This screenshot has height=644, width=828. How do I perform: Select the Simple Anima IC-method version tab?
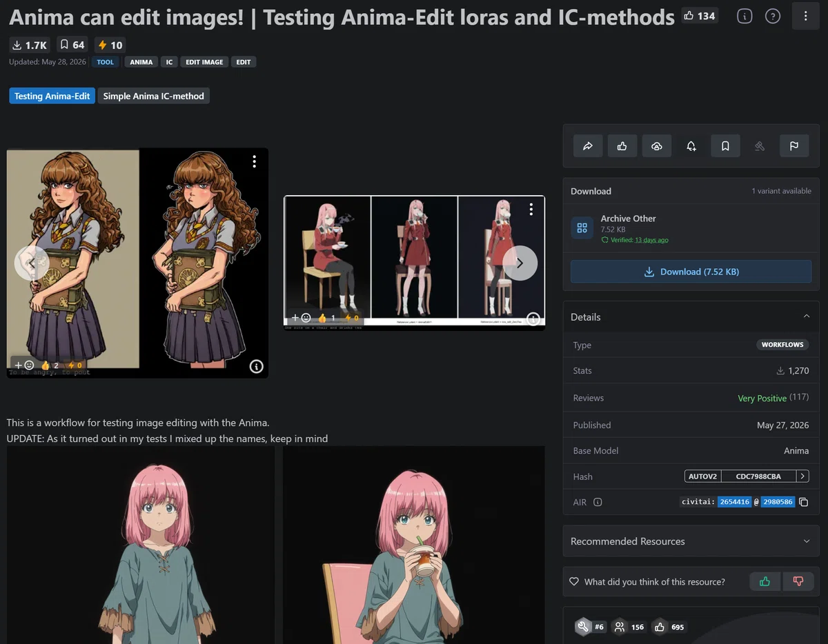[154, 96]
